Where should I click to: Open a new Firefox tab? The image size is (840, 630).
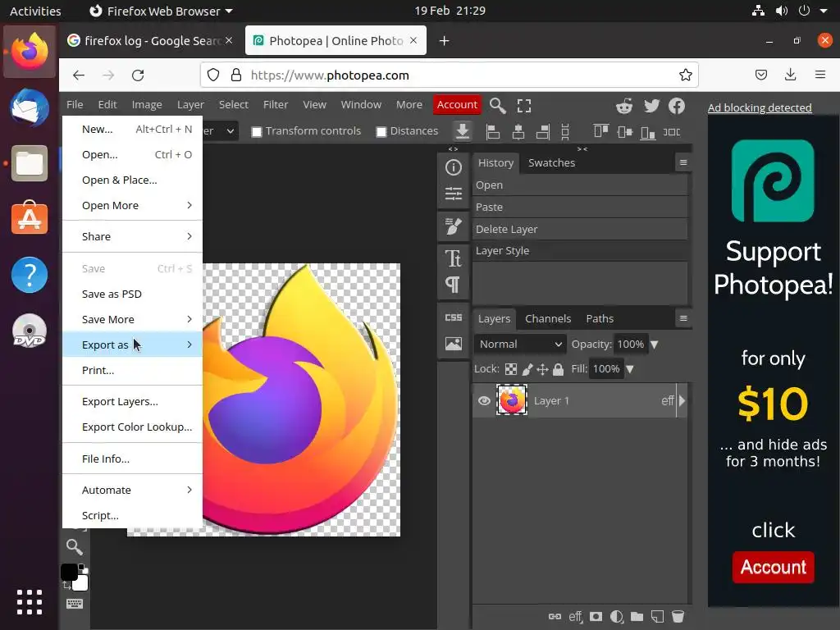point(444,41)
